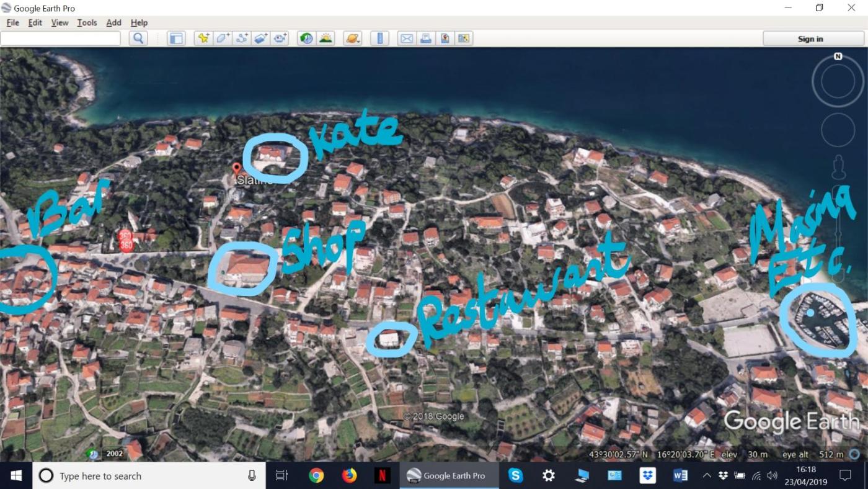
Task: Select the Add Polygon tool
Action: pos(223,38)
